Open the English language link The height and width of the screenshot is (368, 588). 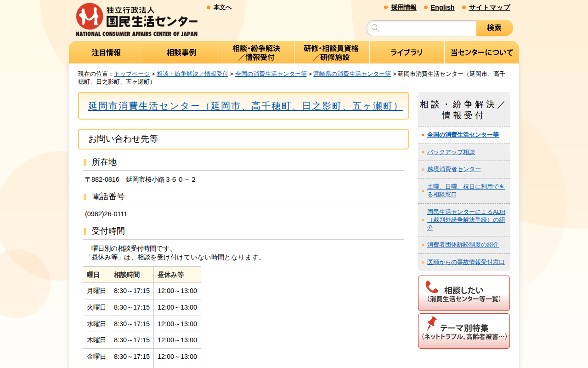[x=442, y=7]
